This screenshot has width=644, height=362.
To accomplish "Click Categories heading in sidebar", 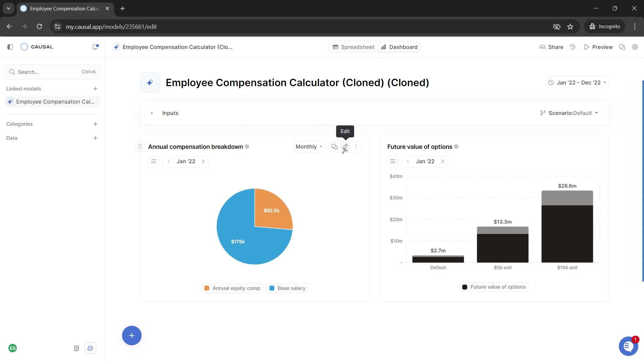I will tap(19, 124).
